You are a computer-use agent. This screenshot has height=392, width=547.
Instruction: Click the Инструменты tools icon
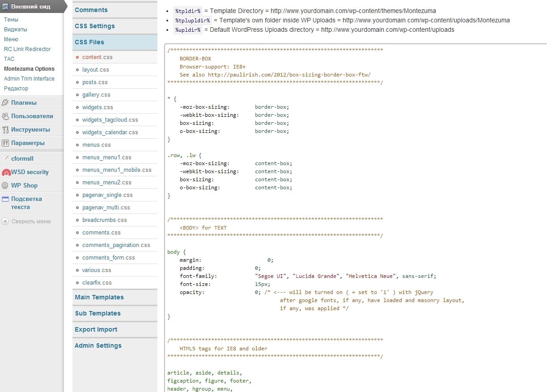point(5,129)
